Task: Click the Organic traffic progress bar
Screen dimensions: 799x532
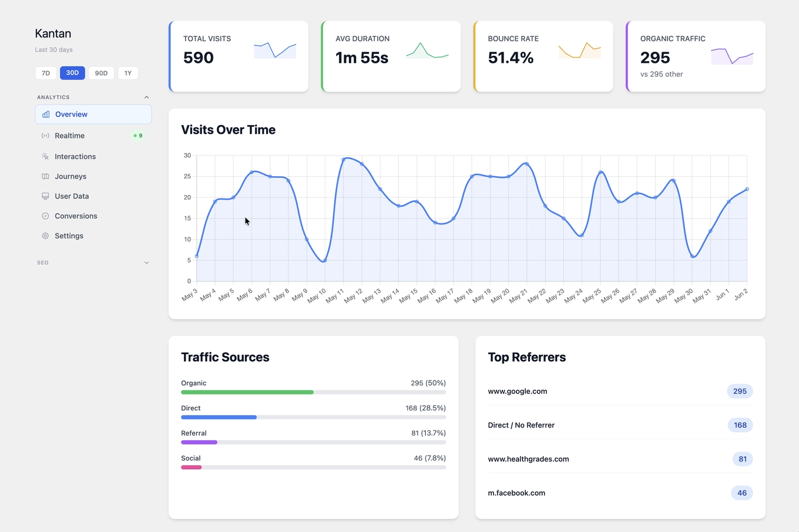Action: [x=314, y=392]
